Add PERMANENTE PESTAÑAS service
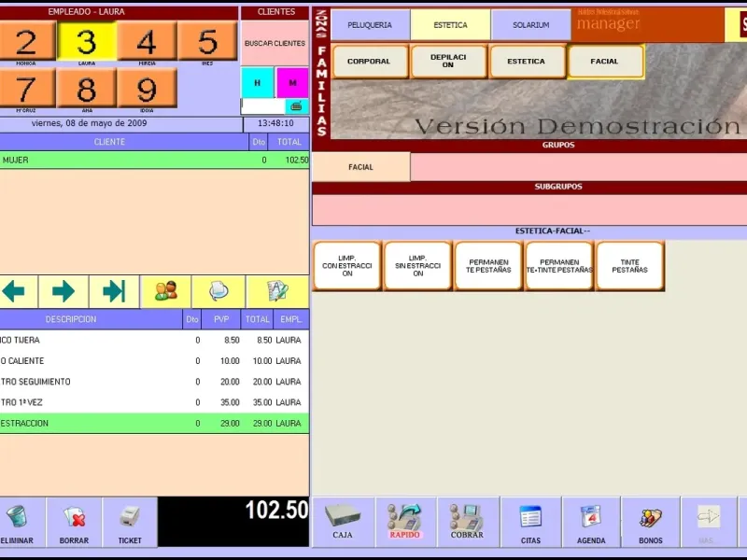The image size is (747, 560). [488, 266]
